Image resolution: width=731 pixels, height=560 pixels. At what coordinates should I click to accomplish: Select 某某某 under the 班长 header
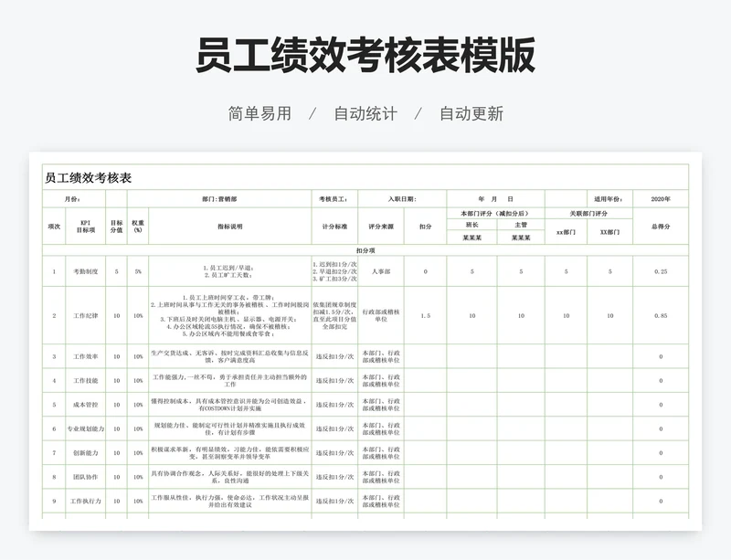point(471,238)
